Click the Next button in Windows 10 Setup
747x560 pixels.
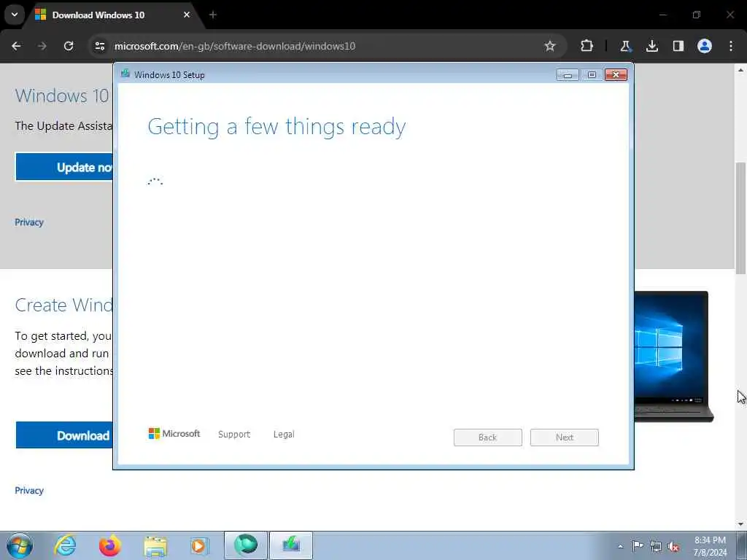565,437
